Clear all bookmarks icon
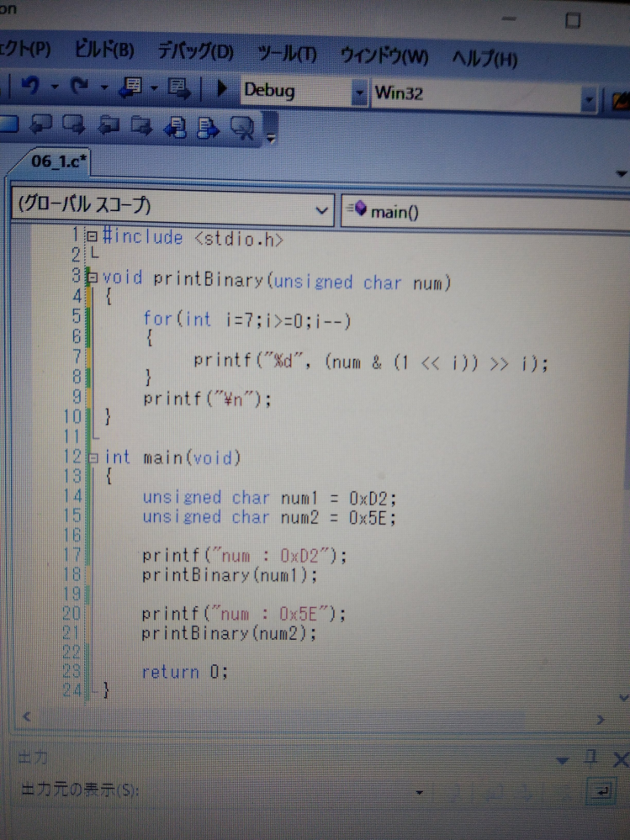630x840 pixels. pos(242,129)
